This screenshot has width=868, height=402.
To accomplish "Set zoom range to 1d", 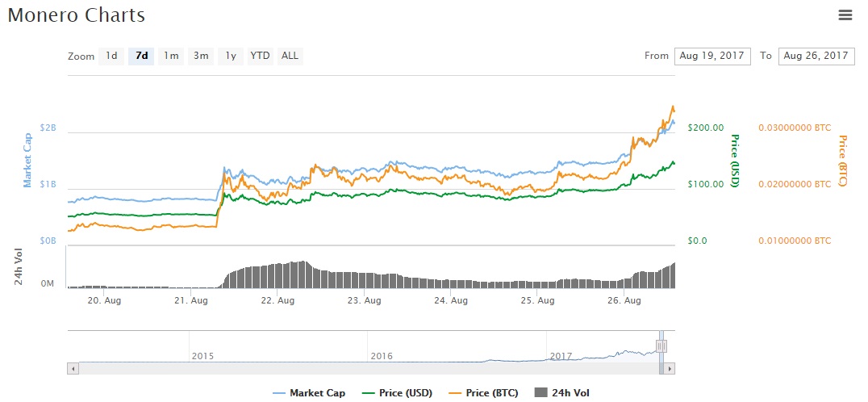I will (x=111, y=56).
